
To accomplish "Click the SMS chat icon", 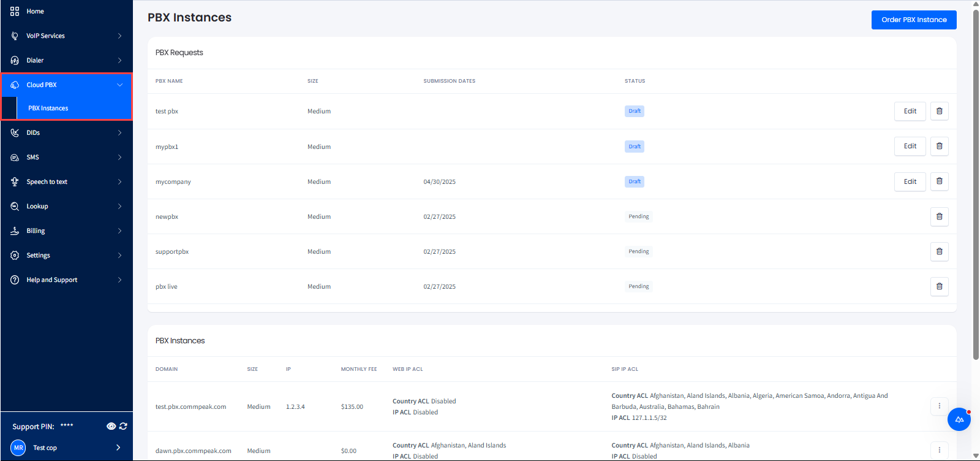I will (x=15, y=157).
